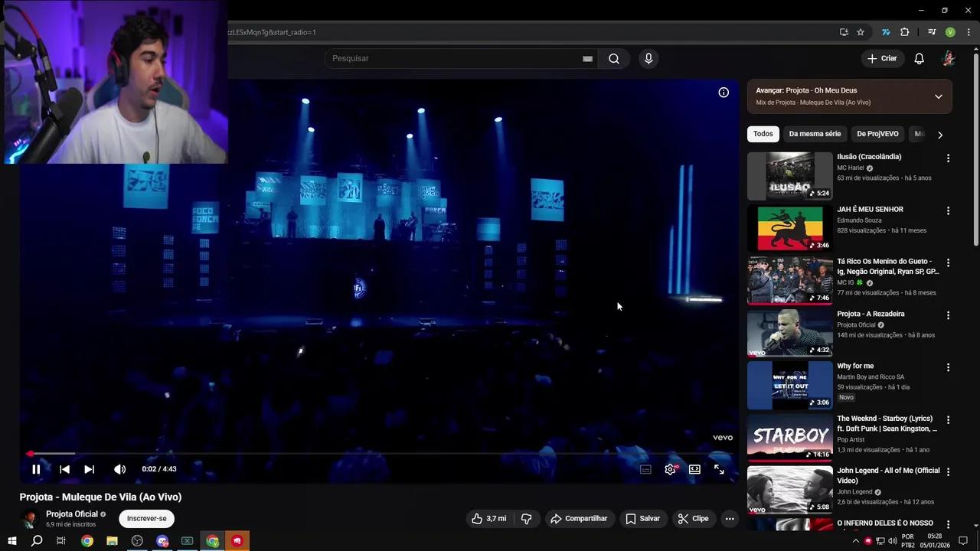Image resolution: width=980 pixels, height=551 pixels.
Task: Show hidden system tray icons
Action: pos(855,541)
